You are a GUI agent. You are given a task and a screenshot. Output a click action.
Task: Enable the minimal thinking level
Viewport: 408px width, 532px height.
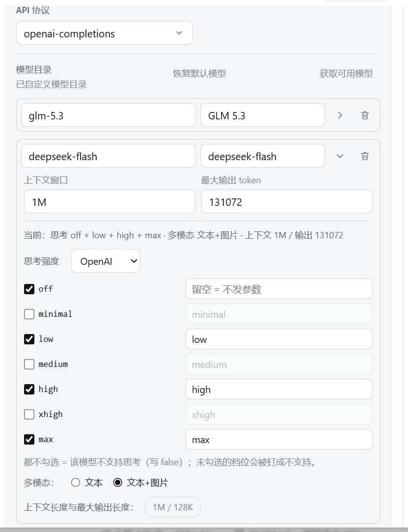[x=29, y=314]
